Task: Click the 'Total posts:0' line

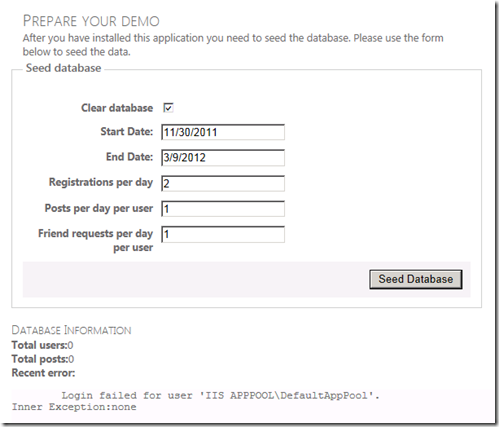Action: tap(43, 359)
